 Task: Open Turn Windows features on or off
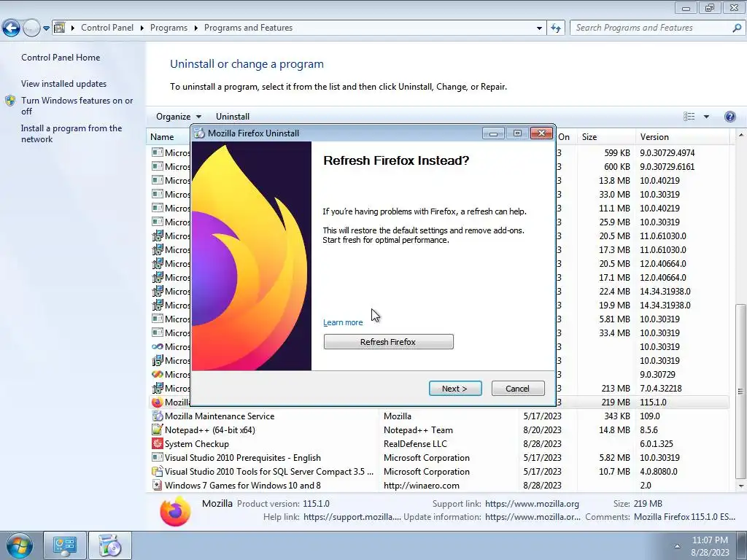click(77, 106)
